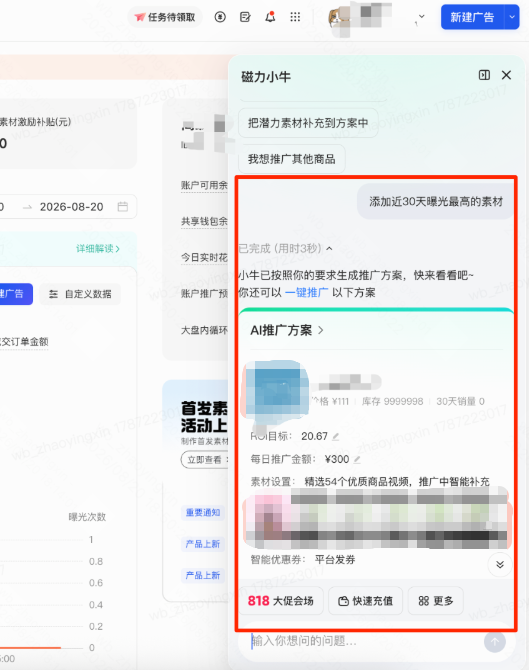Click the 立即查看 button
The height and width of the screenshot is (670, 529).
coord(205,460)
